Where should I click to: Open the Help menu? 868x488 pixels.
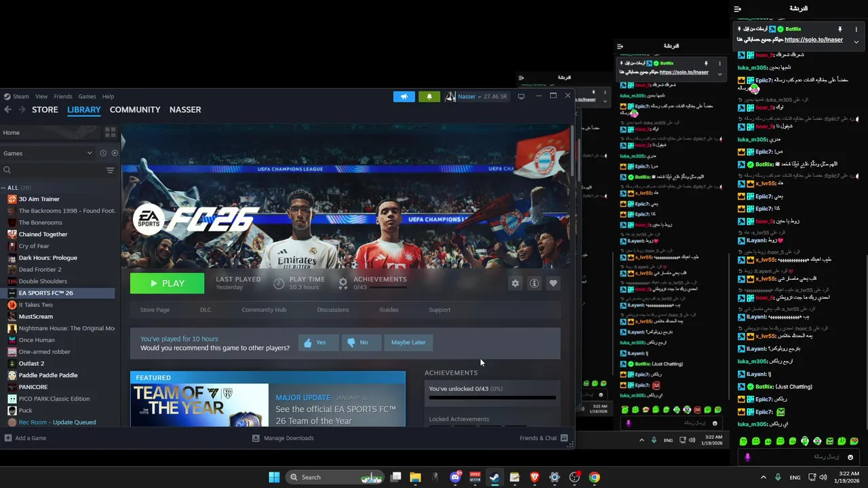[x=108, y=96]
